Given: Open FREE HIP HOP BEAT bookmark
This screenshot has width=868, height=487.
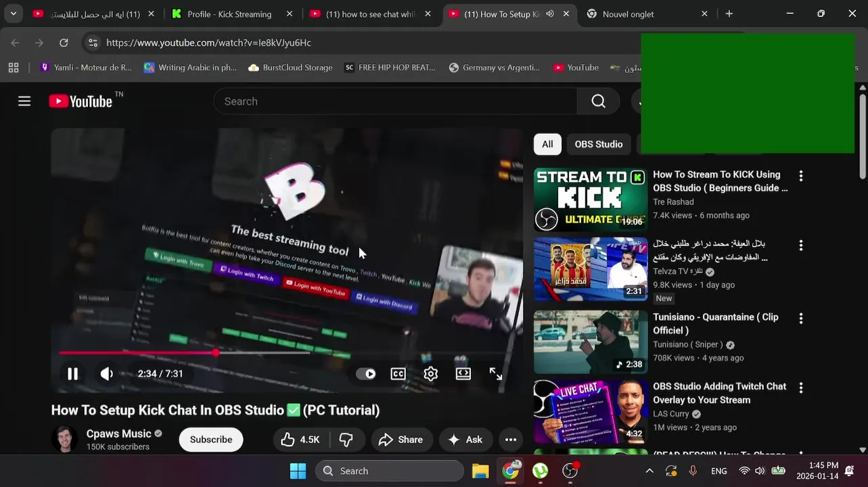Looking at the screenshot, I should coord(390,68).
